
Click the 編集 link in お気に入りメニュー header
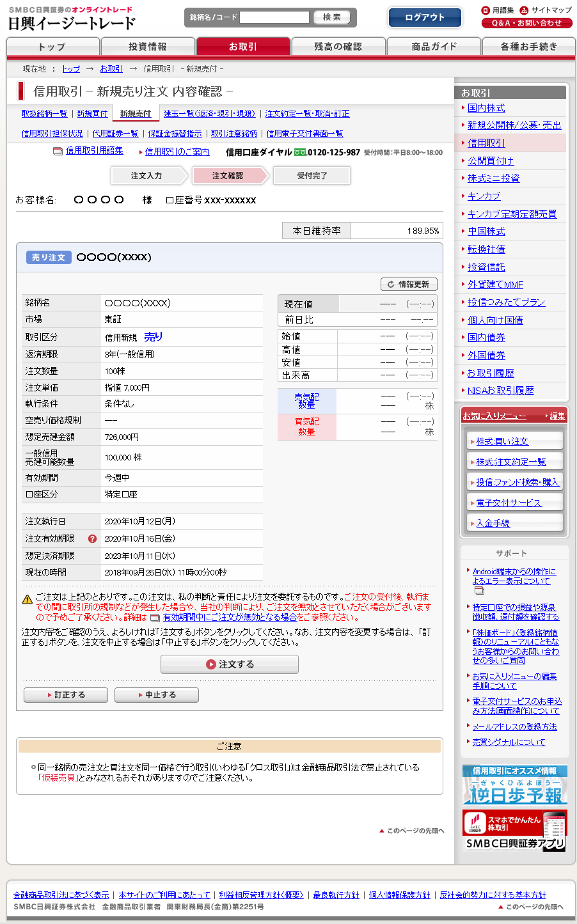(557, 416)
